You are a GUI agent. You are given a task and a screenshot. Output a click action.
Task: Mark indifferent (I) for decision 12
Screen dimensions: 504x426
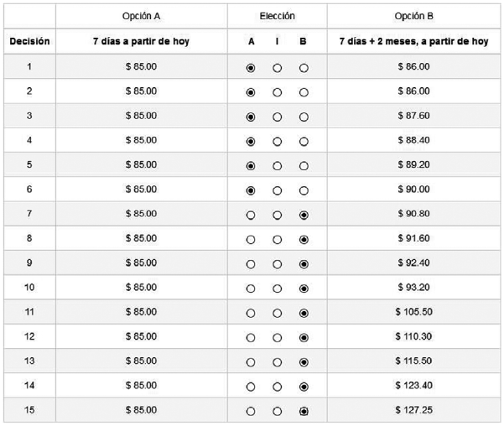coord(277,338)
